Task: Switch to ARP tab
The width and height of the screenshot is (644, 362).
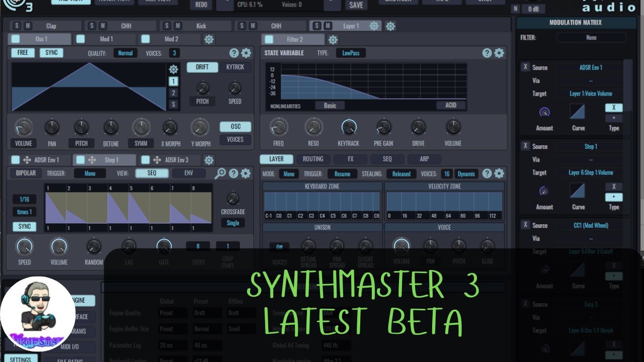Action: coord(424,159)
